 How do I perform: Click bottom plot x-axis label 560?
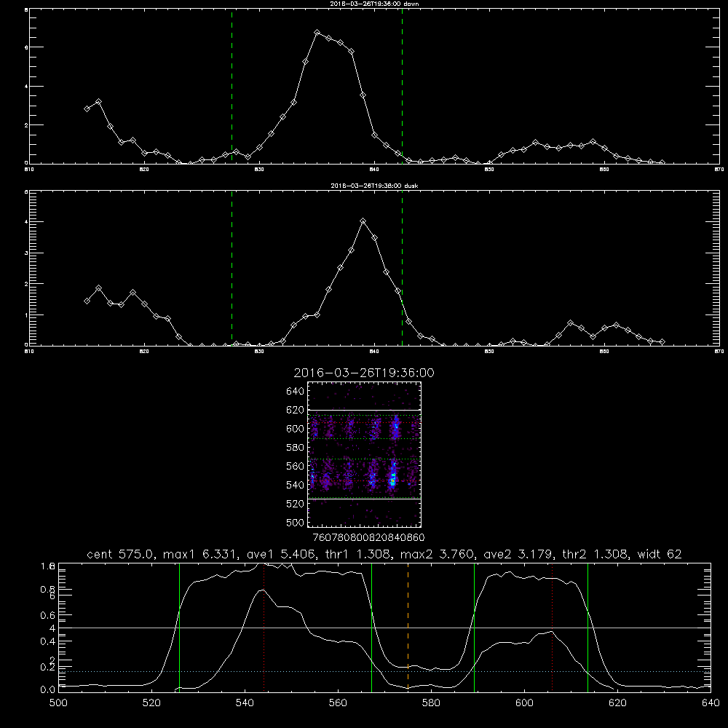(x=338, y=703)
